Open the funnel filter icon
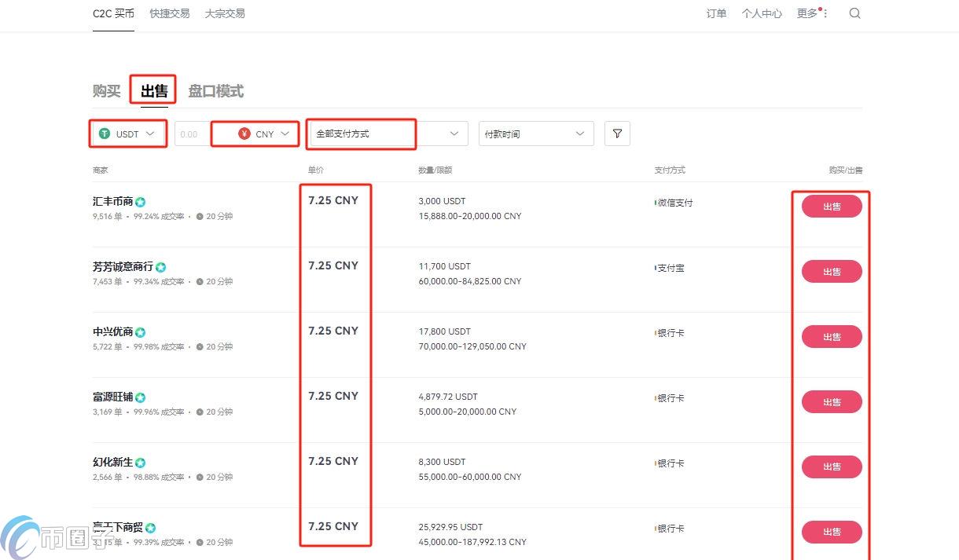Image resolution: width=959 pixels, height=560 pixels. click(x=617, y=134)
